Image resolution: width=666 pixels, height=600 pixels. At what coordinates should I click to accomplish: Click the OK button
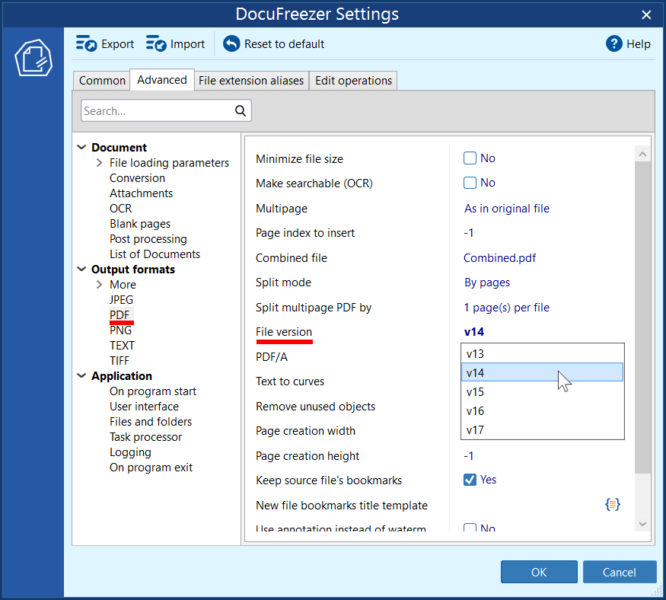click(x=539, y=572)
